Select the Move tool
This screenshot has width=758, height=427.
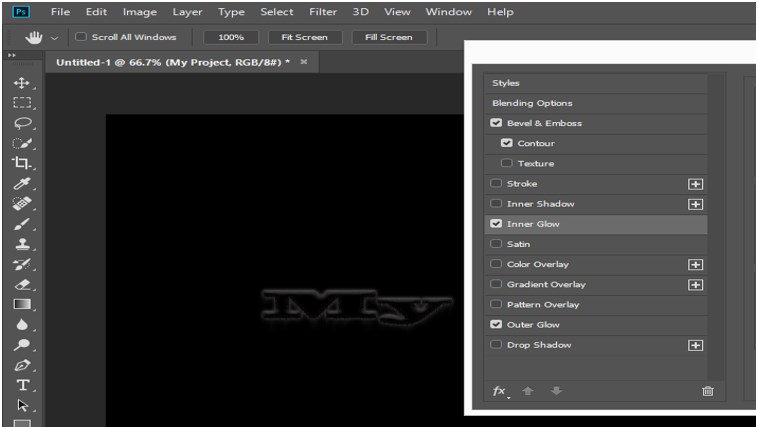pyautogui.click(x=22, y=83)
